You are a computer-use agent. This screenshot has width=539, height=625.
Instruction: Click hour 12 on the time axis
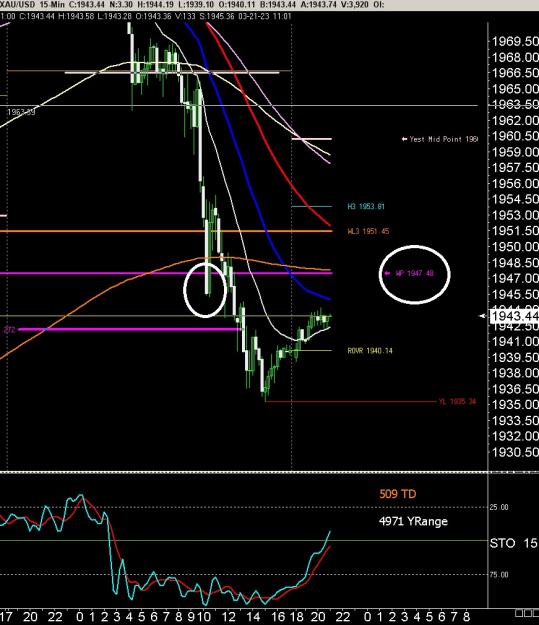[229, 617]
